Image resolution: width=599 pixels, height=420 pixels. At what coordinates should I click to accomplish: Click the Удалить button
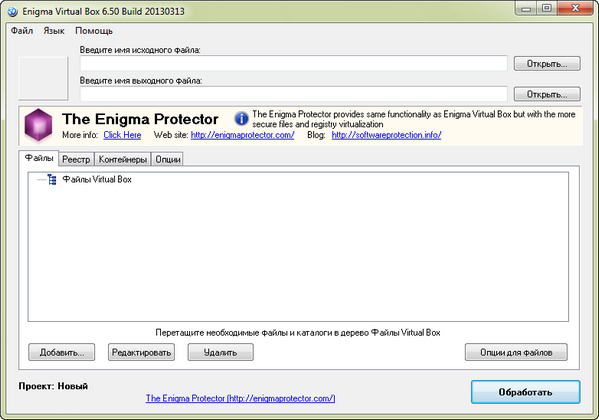pyautogui.click(x=220, y=352)
